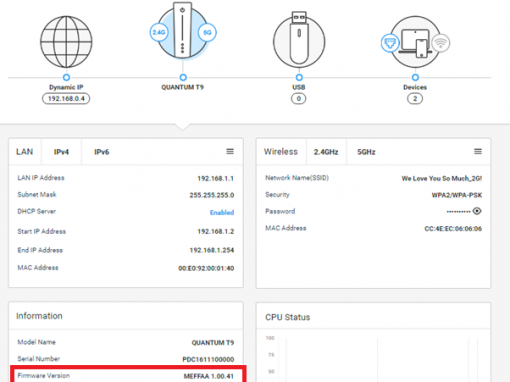Open the Wireless panel hamburger menu

[x=478, y=151]
